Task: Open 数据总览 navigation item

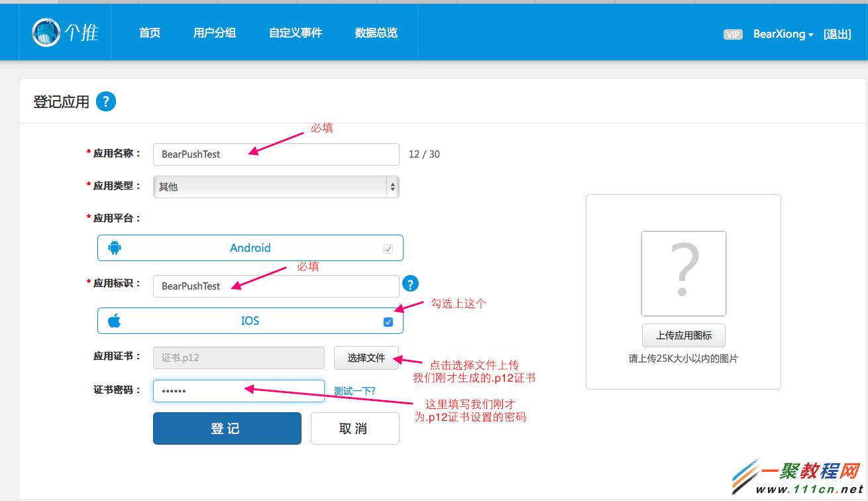Action: (376, 32)
